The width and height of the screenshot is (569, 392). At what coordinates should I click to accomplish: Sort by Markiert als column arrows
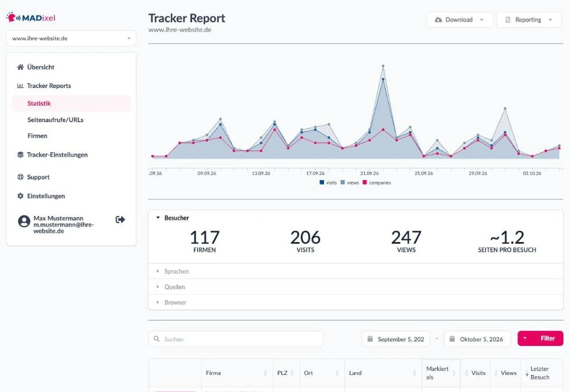coord(454,373)
